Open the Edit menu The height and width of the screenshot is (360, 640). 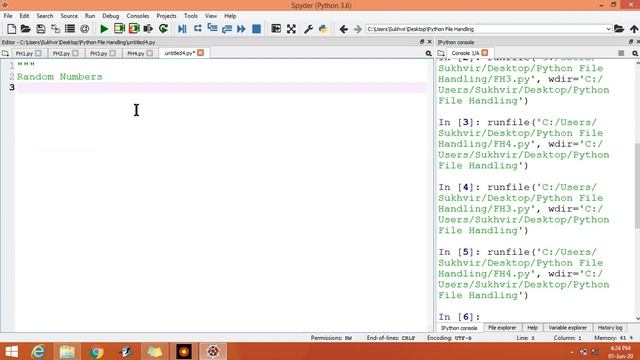(x=24, y=16)
